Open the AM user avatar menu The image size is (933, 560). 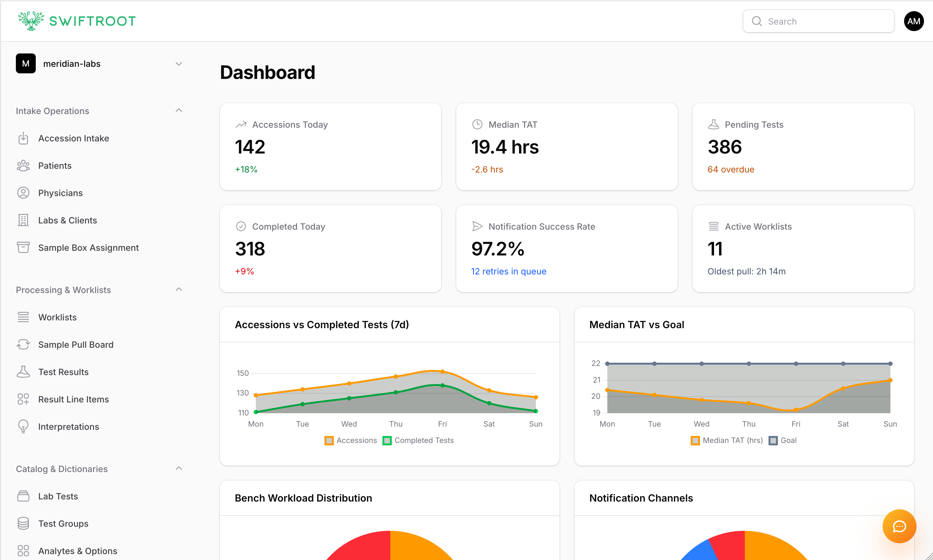pyautogui.click(x=913, y=21)
